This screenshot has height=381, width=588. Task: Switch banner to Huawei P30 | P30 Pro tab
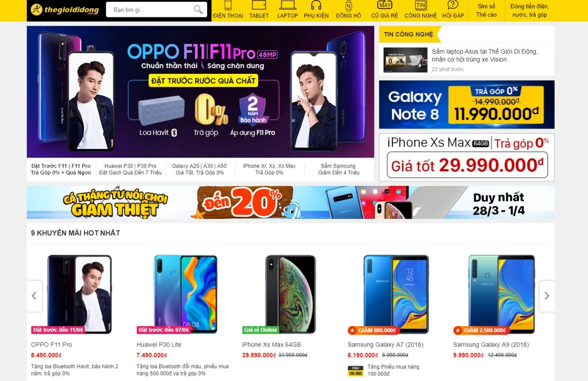(130, 169)
